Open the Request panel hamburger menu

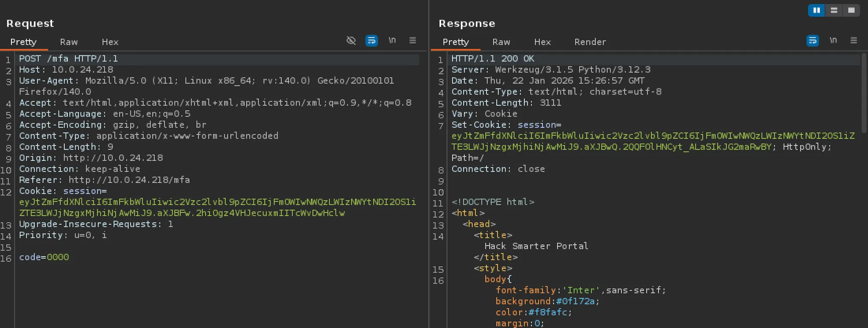point(412,41)
